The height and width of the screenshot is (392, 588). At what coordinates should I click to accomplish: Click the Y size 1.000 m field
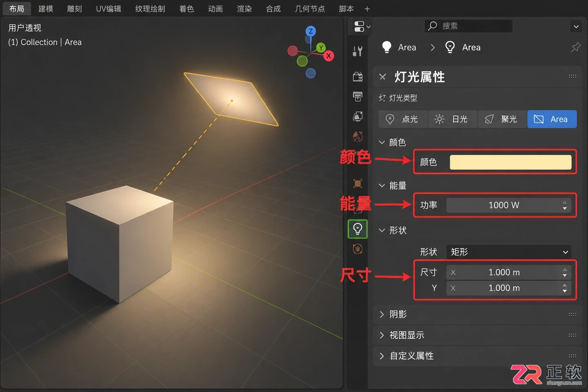click(x=508, y=288)
